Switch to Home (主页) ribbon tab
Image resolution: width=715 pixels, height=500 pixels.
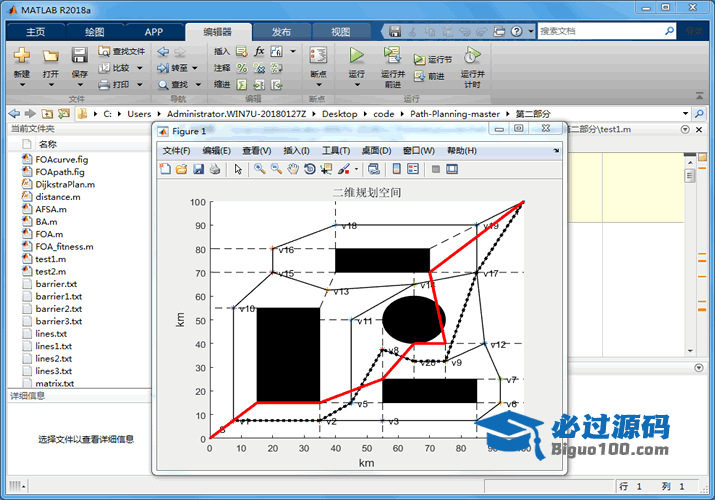pos(36,32)
